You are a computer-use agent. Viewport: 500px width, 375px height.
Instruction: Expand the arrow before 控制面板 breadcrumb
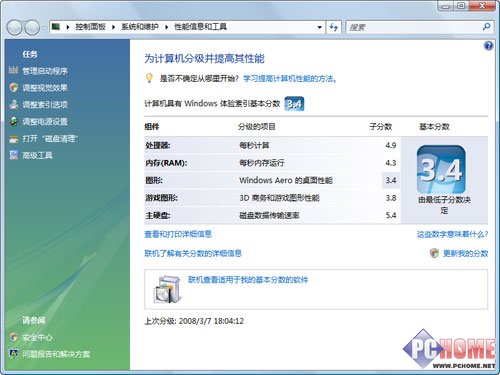pyautogui.click(x=68, y=27)
